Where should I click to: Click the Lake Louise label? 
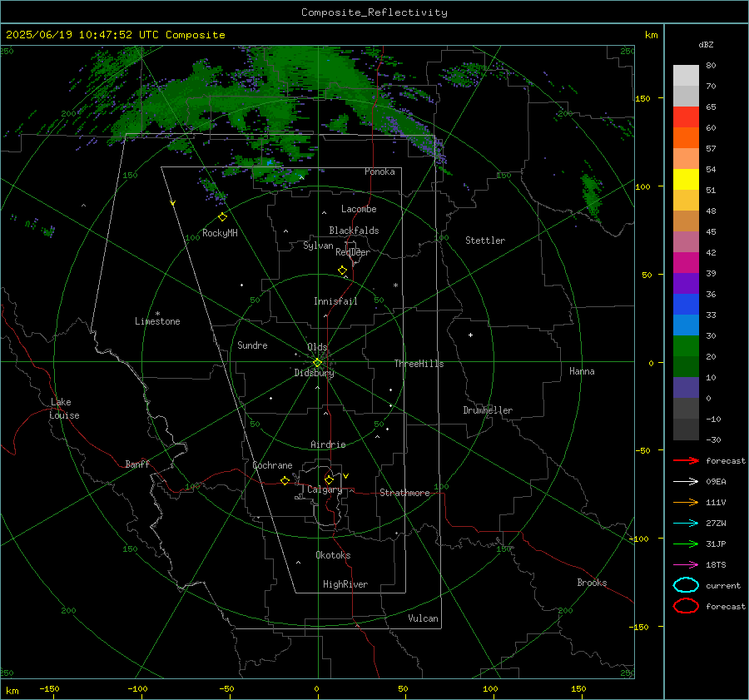coord(64,409)
